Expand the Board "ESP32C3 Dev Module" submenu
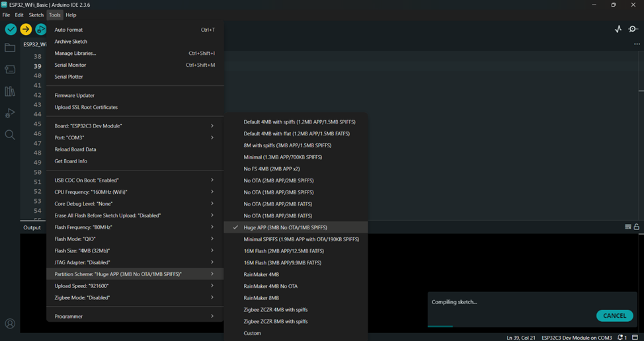The image size is (644, 341). coord(135,126)
